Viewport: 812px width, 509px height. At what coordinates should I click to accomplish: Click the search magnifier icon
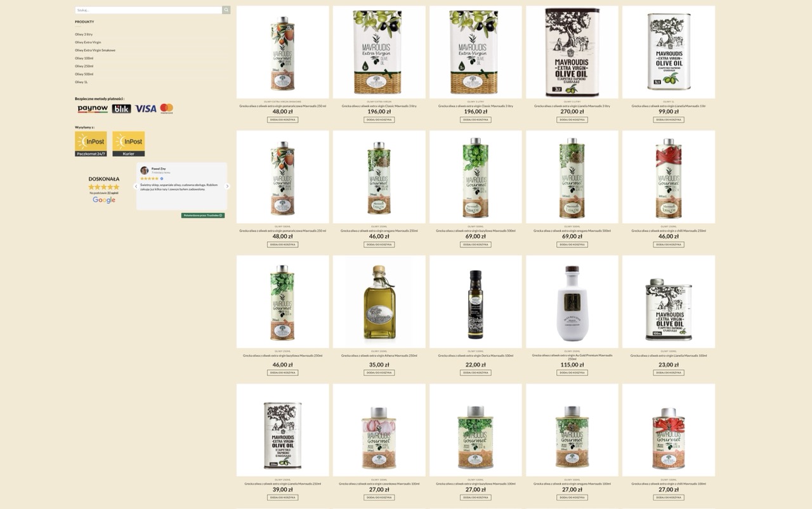(226, 10)
